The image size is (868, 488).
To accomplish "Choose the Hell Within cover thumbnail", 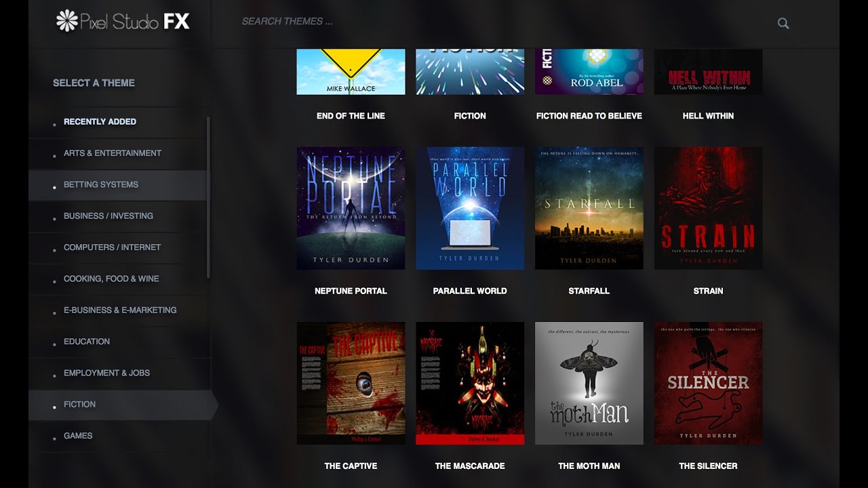I will click(x=709, y=72).
